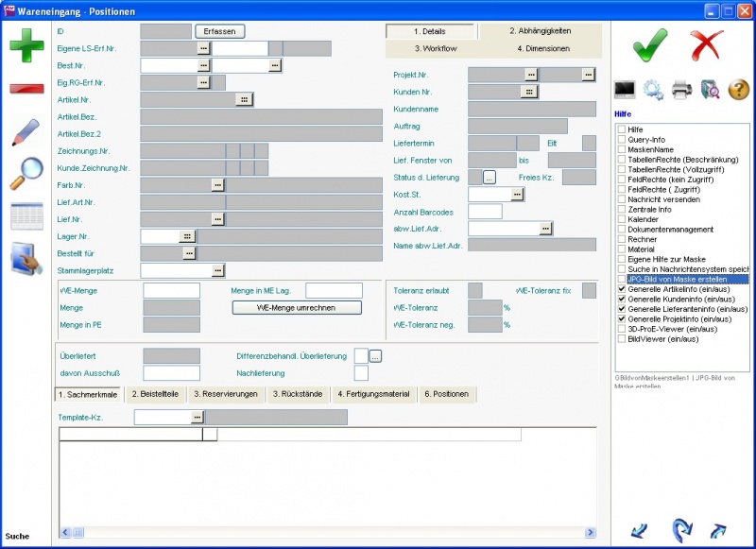Open search with the magnifying glass icon

pos(26,174)
